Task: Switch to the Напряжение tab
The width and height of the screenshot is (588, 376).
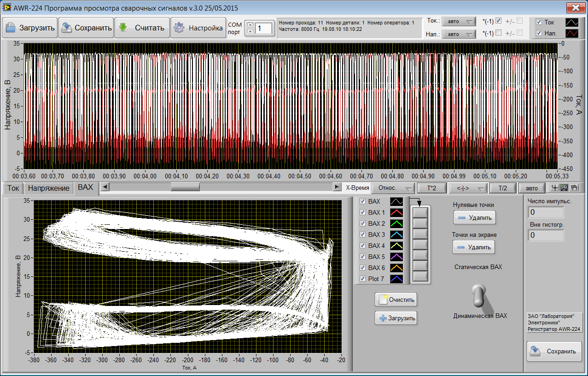Action: tap(49, 188)
